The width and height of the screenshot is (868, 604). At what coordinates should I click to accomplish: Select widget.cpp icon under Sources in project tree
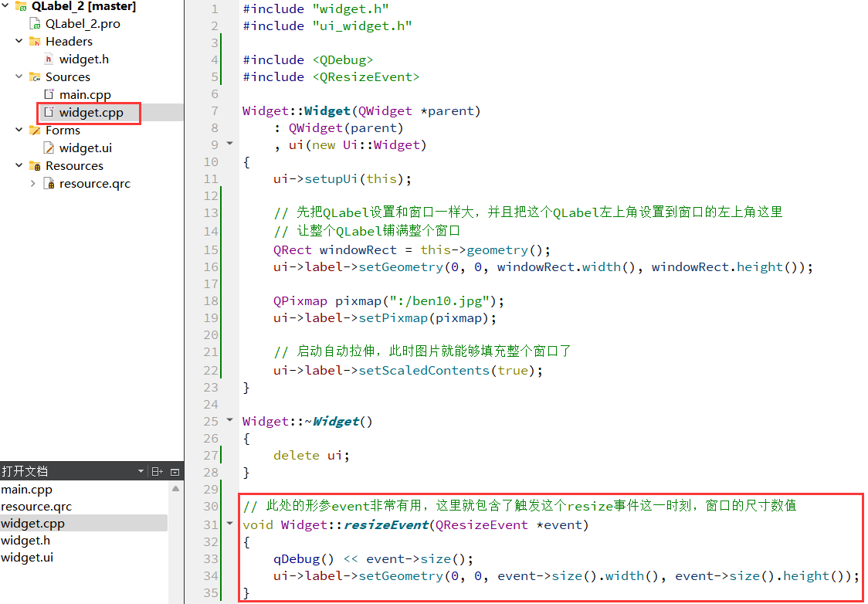click(x=49, y=112)
